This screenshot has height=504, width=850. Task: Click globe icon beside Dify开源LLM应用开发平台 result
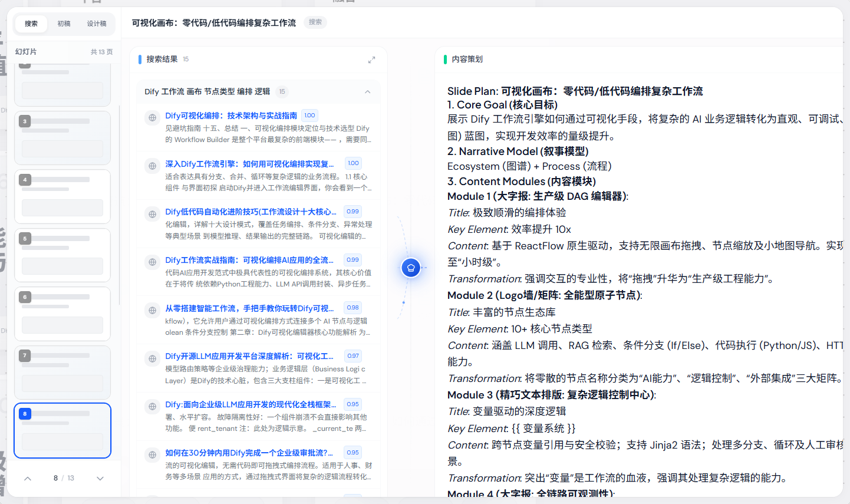(x=153, y=358)
